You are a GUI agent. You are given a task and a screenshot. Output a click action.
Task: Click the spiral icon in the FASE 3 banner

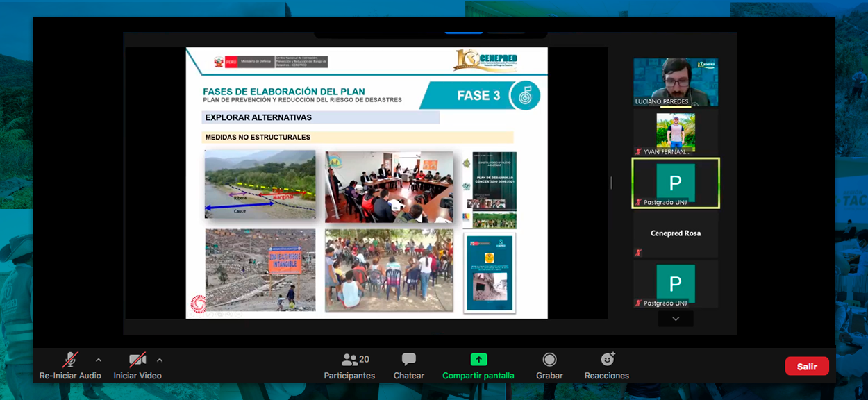525,96
